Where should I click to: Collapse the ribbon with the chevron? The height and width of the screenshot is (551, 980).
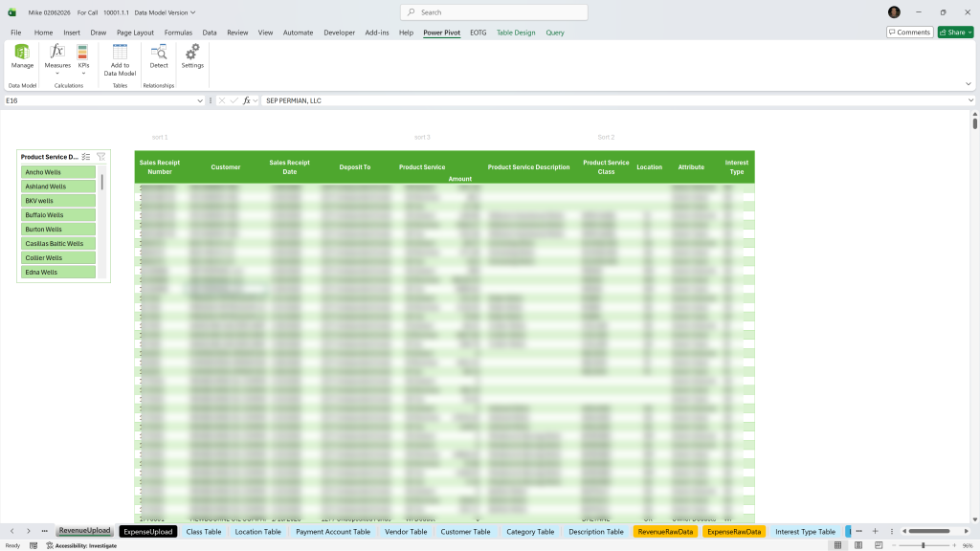coord(969,84)
